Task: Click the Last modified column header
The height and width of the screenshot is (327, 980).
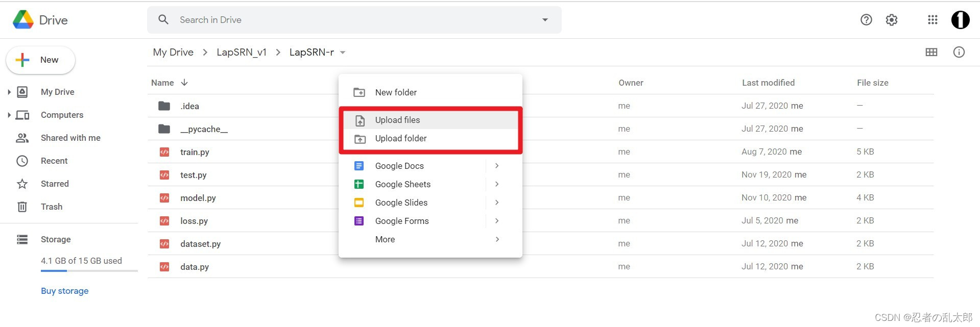Action: tap(768, 83)
